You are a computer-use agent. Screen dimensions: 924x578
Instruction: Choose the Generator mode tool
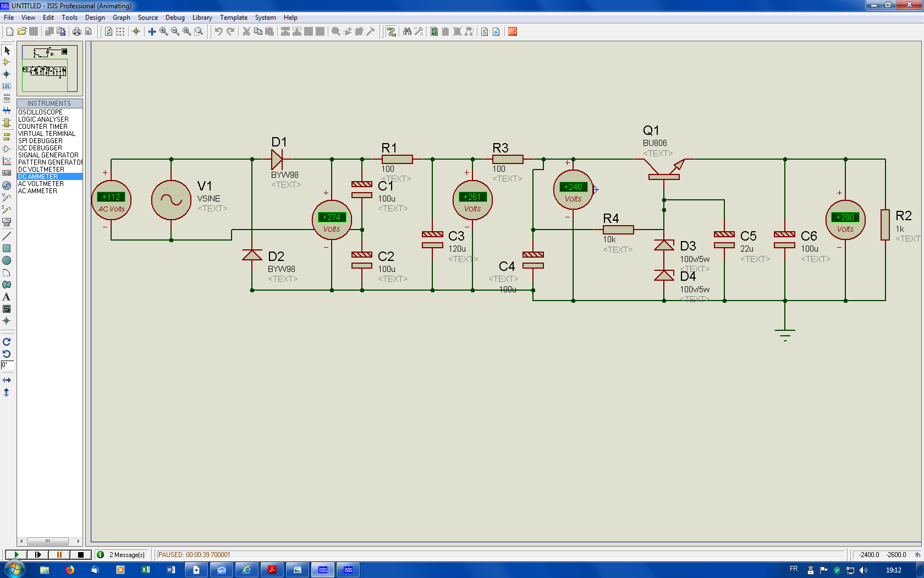point(7,186)
